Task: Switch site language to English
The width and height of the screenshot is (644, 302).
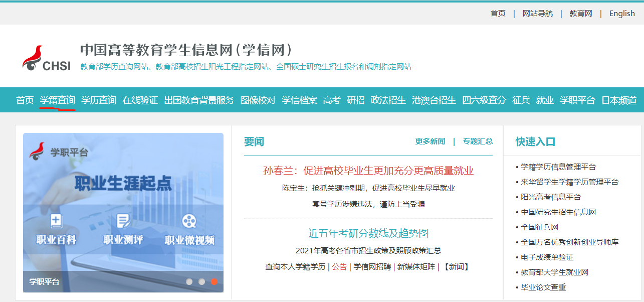Action: [x=622, y=14]
